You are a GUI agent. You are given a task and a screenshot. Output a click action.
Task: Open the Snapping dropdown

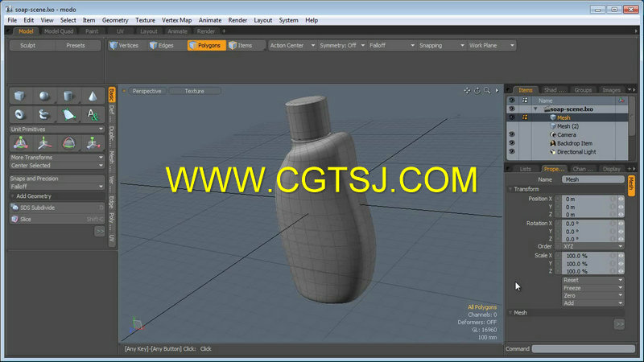[441, 46]
